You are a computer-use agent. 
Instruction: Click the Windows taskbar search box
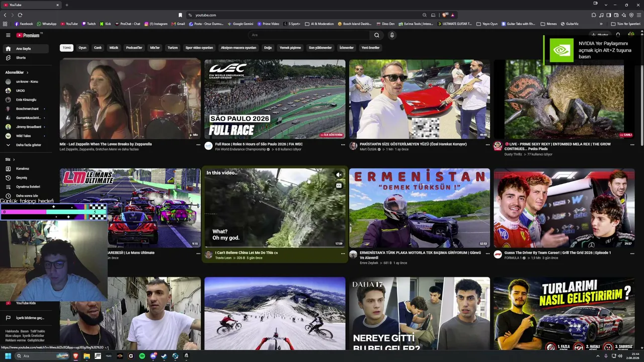click(x=42, y=356)
